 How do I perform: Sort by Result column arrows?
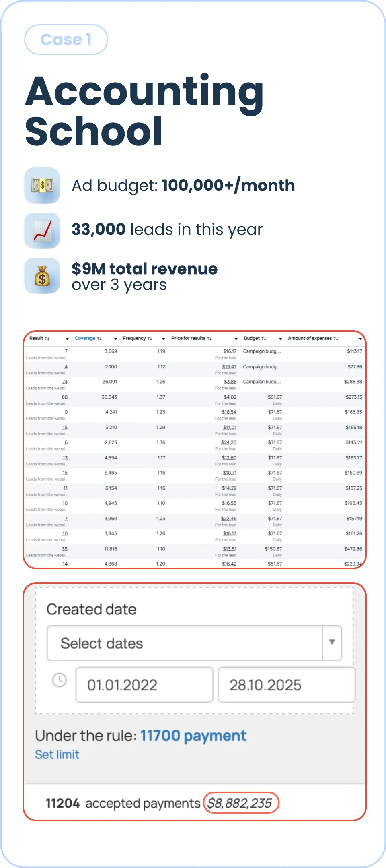point(47,339)
